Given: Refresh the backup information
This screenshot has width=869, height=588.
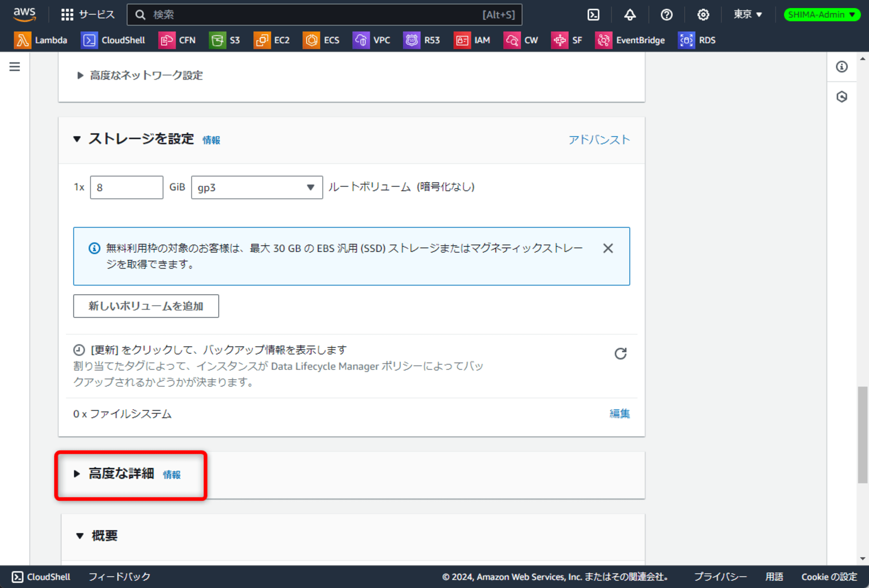Looking at the screenshot, I should click(x=620, y=353).
